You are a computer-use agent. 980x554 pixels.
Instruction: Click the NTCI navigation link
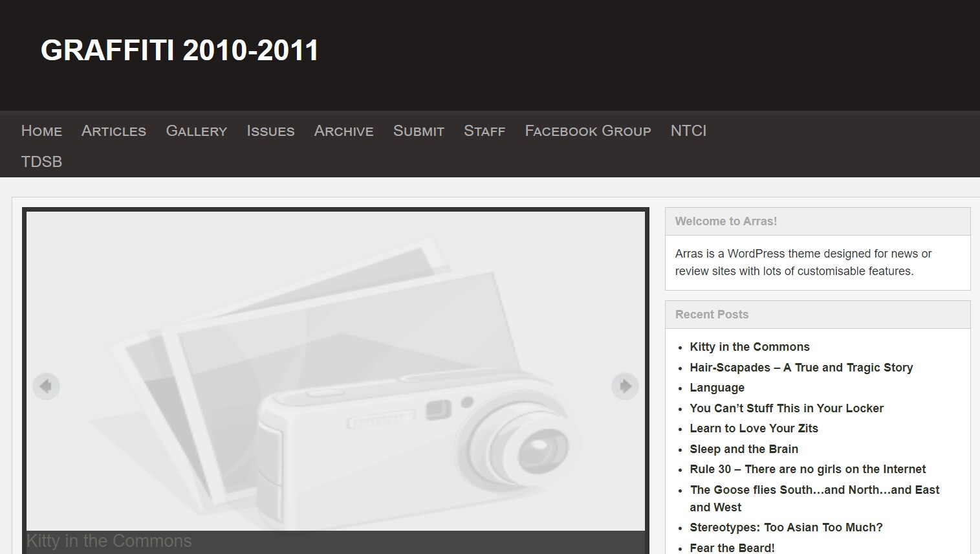(688, 131)
